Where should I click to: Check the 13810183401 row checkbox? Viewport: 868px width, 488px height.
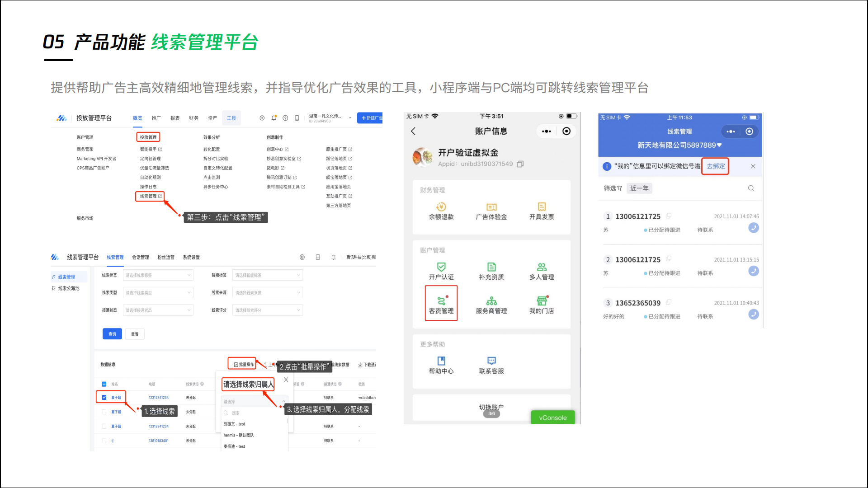pos(104,441)
